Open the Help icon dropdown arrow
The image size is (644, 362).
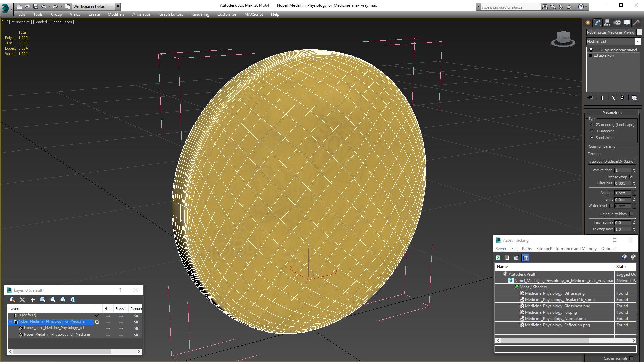pos(586,7)
